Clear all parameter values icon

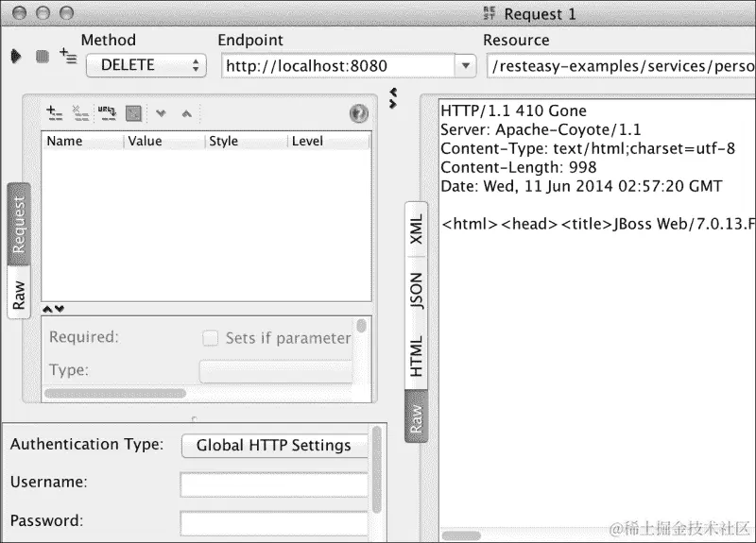pyautogui.click(x=133, y=113)
